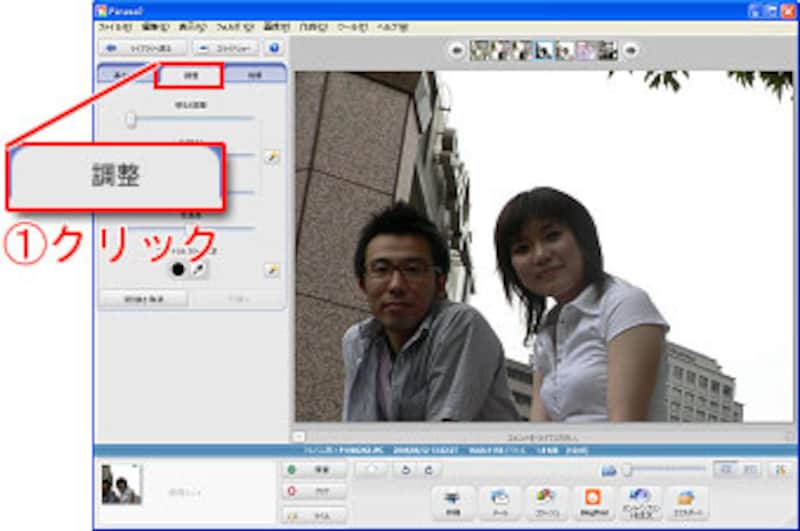Screen dimensions: 800x531
Task: Rotate photo counter-clockwise
Action: (406, 470)
